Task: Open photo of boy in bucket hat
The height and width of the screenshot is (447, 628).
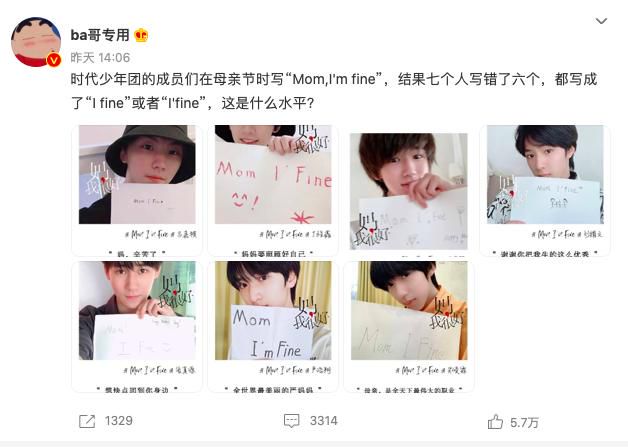Action: click(x=137, y=190)
